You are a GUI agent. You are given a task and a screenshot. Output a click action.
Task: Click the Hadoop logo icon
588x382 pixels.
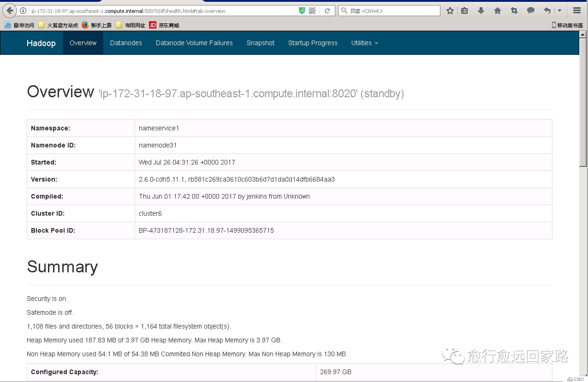tap(41, 43)
